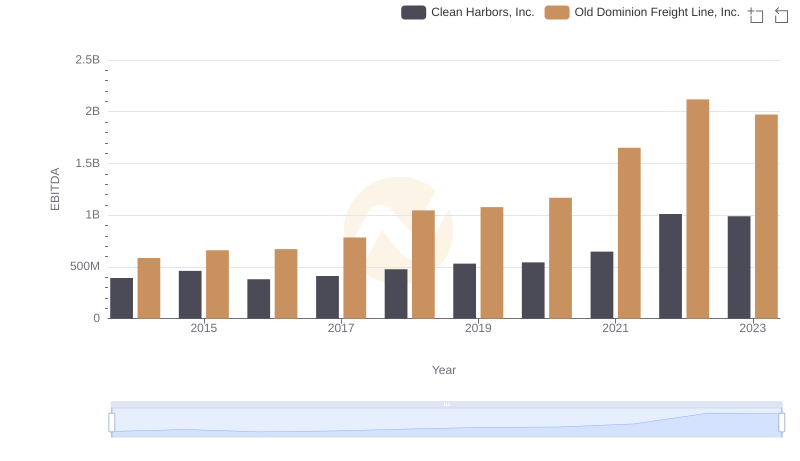The image size is (800, 461).
Task: Click the 2021 x-axis label
Action: [615, 328]
